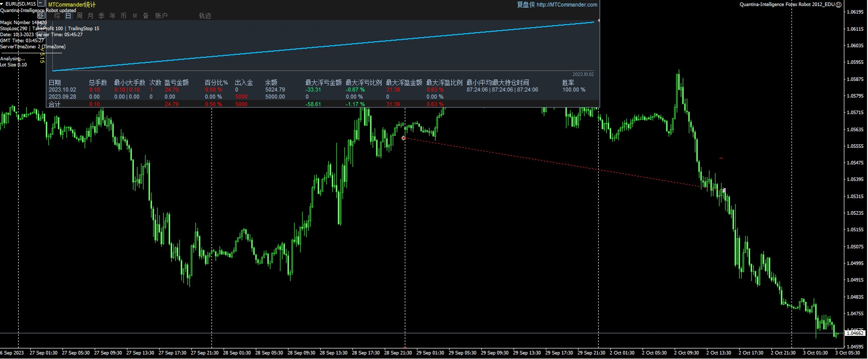Screen dimensions: 868x359
Task: Click the 百分比% column header
Action: [216, 82]
